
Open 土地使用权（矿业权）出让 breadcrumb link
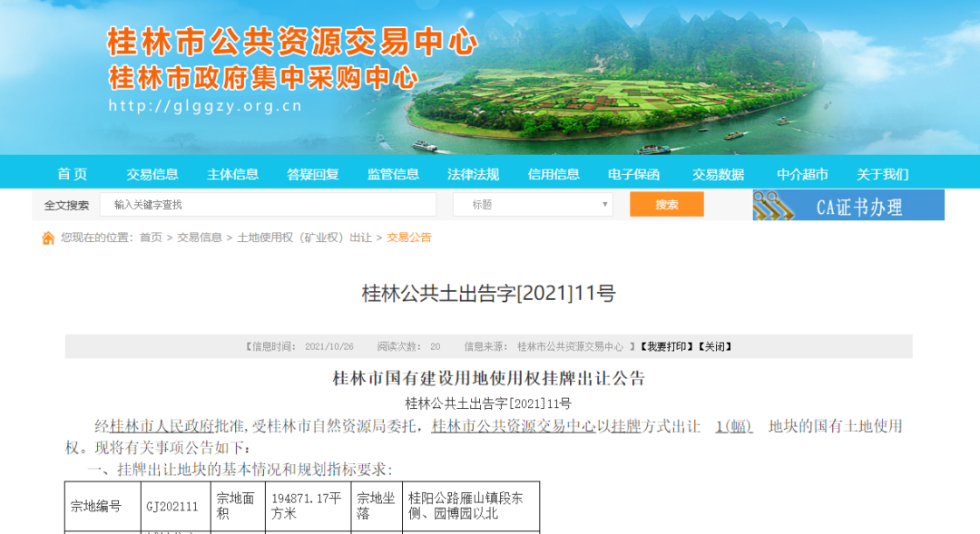[x=304, y=238]
